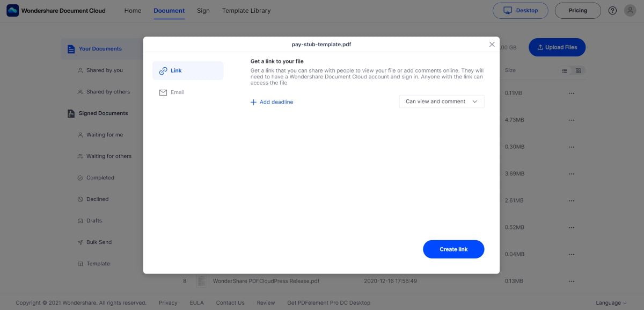Open Privacy link in footer

(168, 303)
